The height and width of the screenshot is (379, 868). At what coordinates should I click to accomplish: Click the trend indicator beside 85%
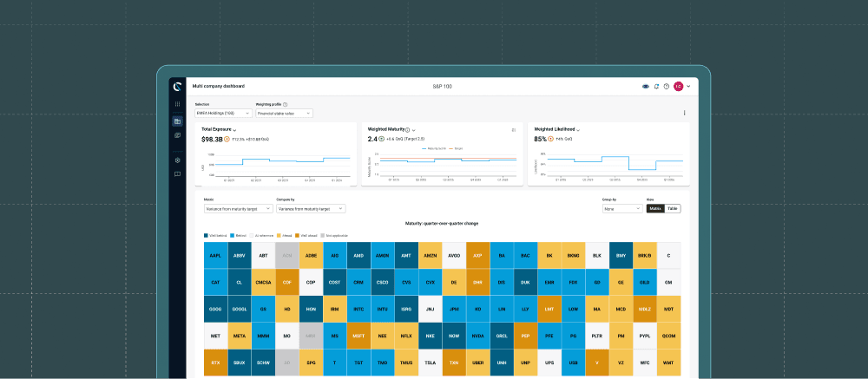click(551, 139)
